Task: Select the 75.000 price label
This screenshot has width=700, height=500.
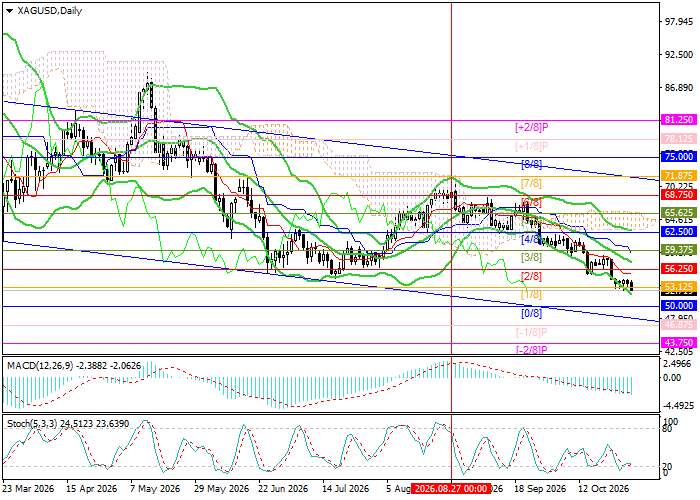Action: click(679, 157)
